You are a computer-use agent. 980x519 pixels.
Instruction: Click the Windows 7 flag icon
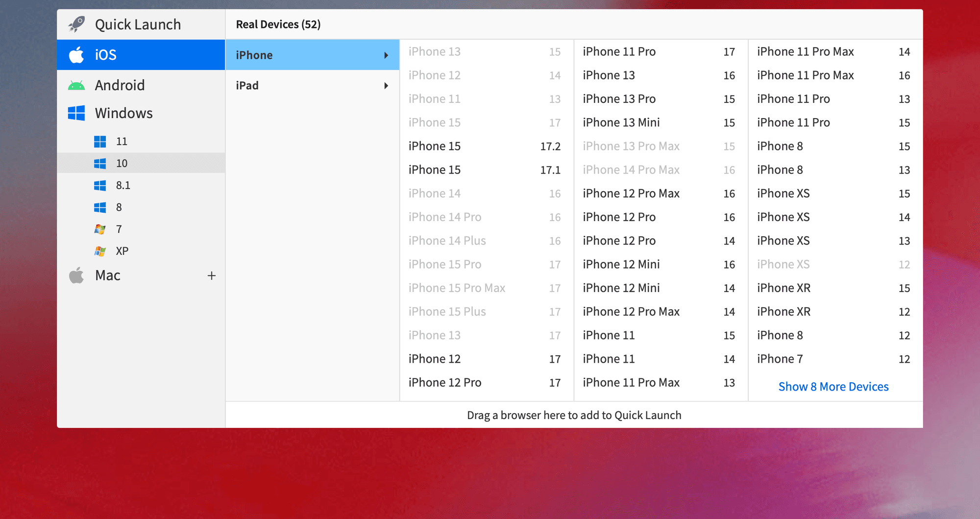click(100, 229)
